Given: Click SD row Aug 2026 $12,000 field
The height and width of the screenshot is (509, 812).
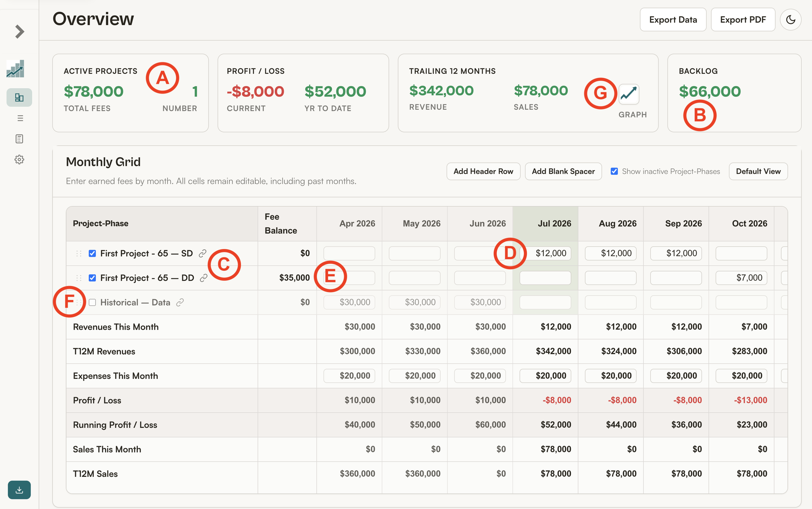Looking at the screenshot, I should [x=610, y=253].
